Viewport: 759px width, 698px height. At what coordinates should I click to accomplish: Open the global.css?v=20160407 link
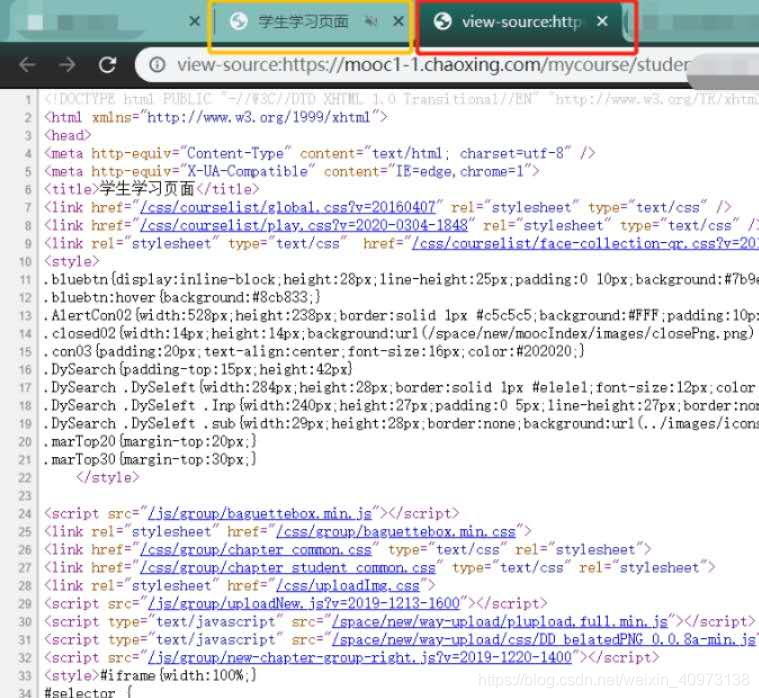coord(288,208)
